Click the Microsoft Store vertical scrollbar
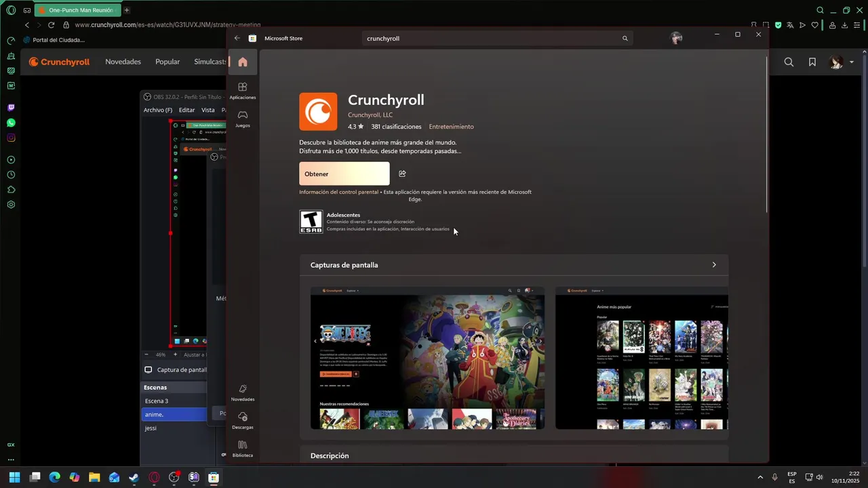 pyautogui.click(x=767, y=136)
